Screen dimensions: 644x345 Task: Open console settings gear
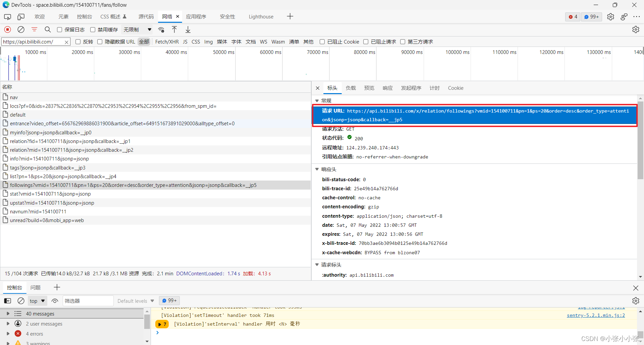coord(636,301)
